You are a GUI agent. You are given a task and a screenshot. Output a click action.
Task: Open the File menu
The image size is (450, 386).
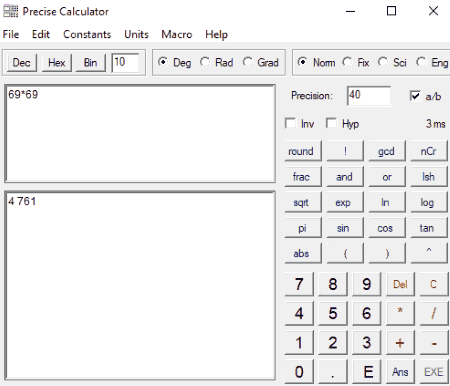pyautogui.click(x=11, y=34)
